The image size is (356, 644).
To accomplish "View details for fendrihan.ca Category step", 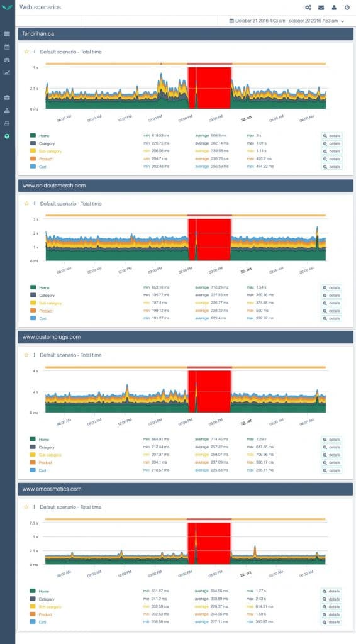I will pos(331,143).
